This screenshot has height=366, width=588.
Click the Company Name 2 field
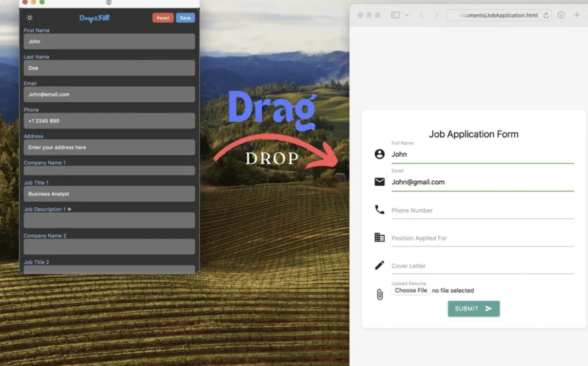pyautogui.click(x=109, y=247)
